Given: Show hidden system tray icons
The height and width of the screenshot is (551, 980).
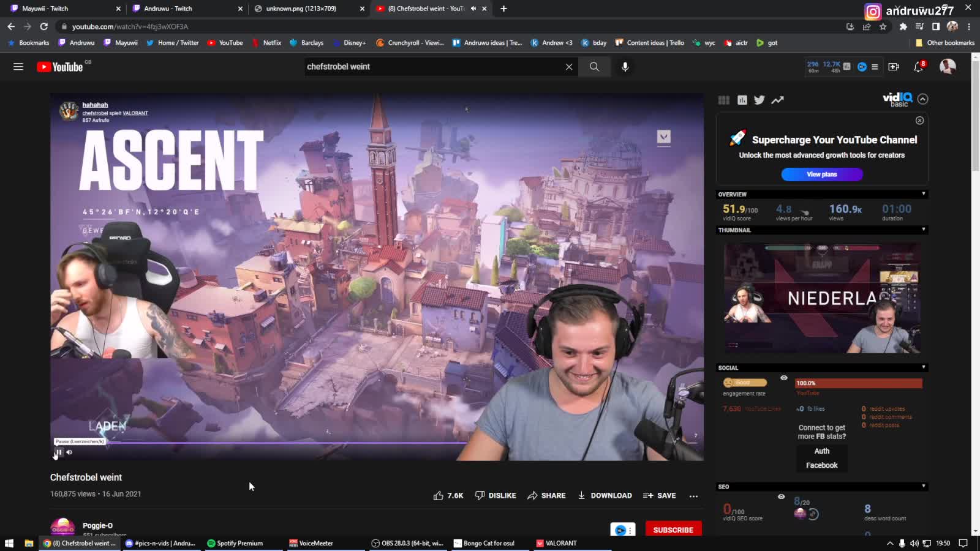Looking at the screenshot, I should coord(890,543).
